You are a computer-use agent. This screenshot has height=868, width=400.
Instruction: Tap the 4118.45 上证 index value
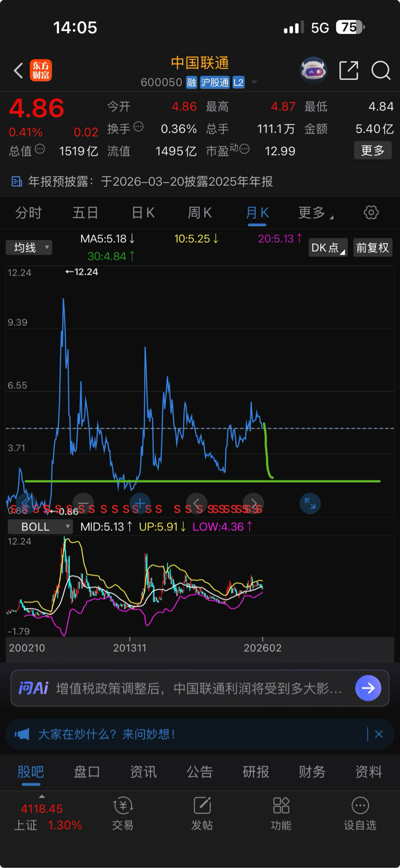(42, 809)
